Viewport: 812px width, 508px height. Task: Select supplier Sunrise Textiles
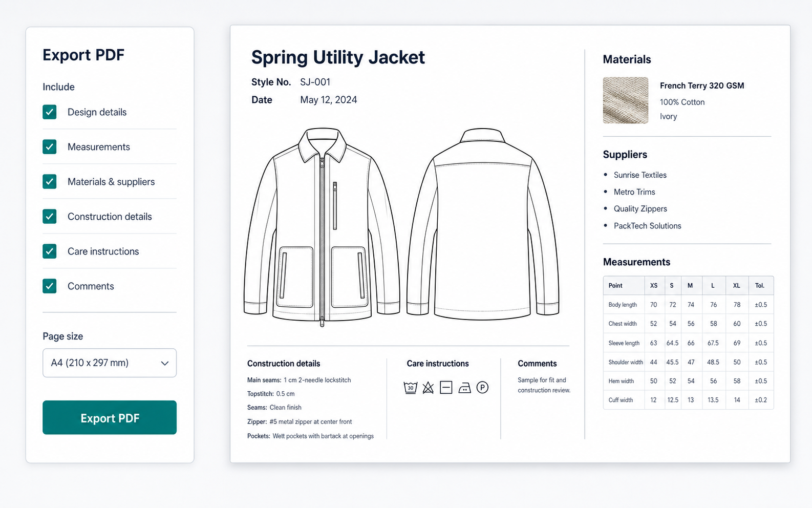pyautogui.click(x=640, y=175)
